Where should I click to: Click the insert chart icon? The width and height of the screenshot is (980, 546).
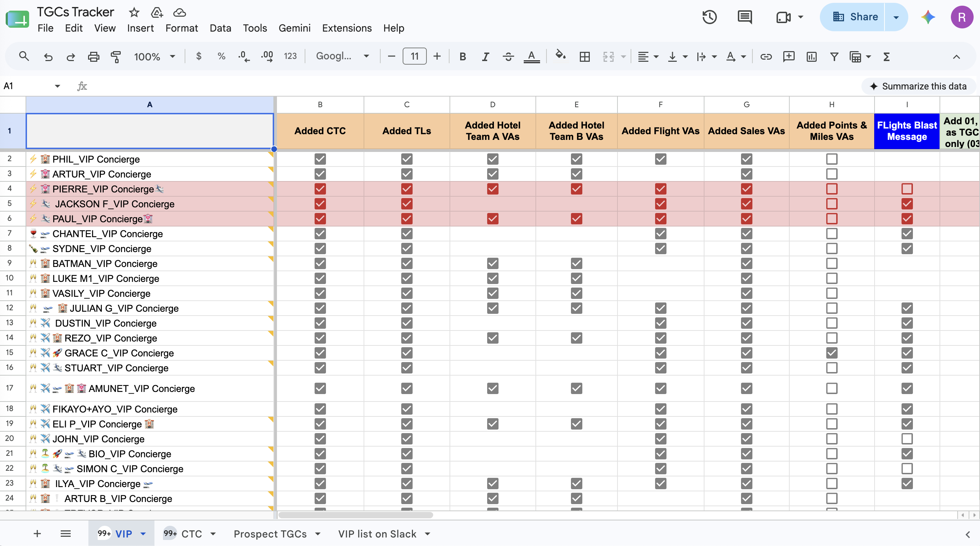pos(811,57)
